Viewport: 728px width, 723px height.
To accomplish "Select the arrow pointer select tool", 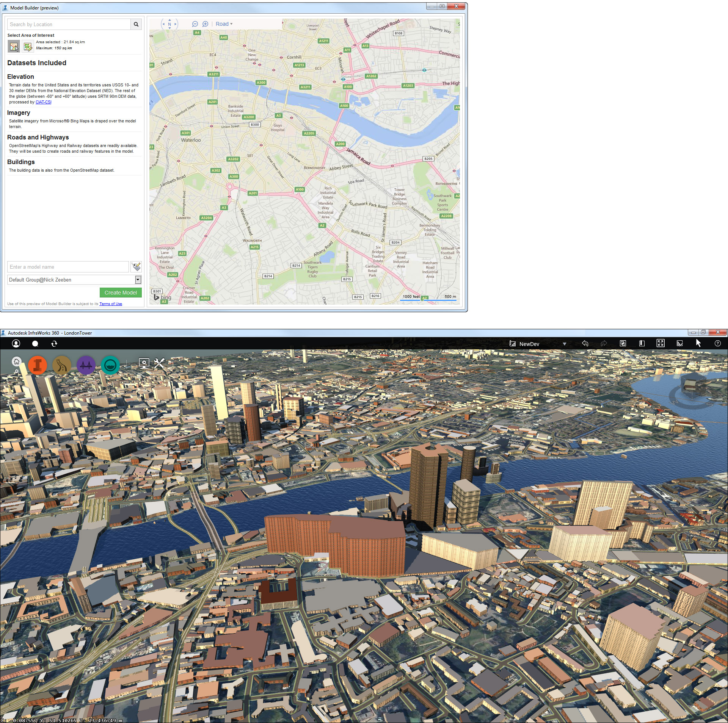I will [698, 343].
